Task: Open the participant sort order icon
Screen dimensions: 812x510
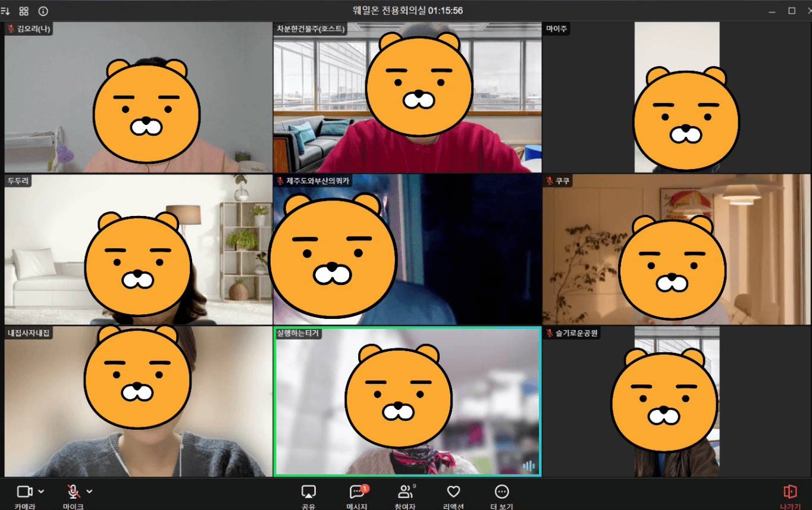Action: click(5, 11)
